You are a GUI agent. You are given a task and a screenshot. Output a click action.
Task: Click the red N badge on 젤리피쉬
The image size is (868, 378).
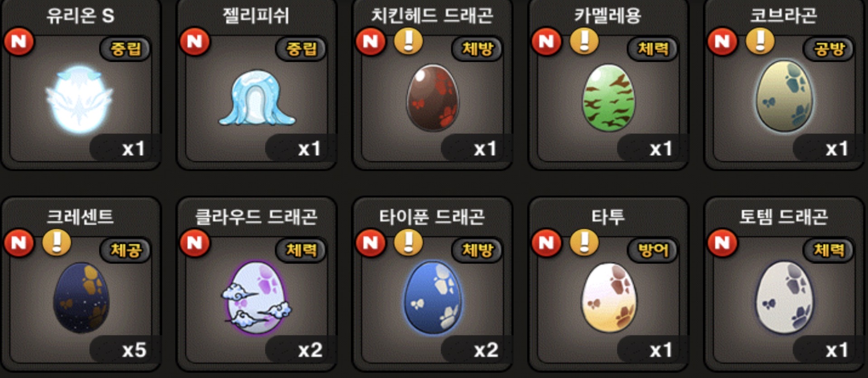[x=195, y=42]
